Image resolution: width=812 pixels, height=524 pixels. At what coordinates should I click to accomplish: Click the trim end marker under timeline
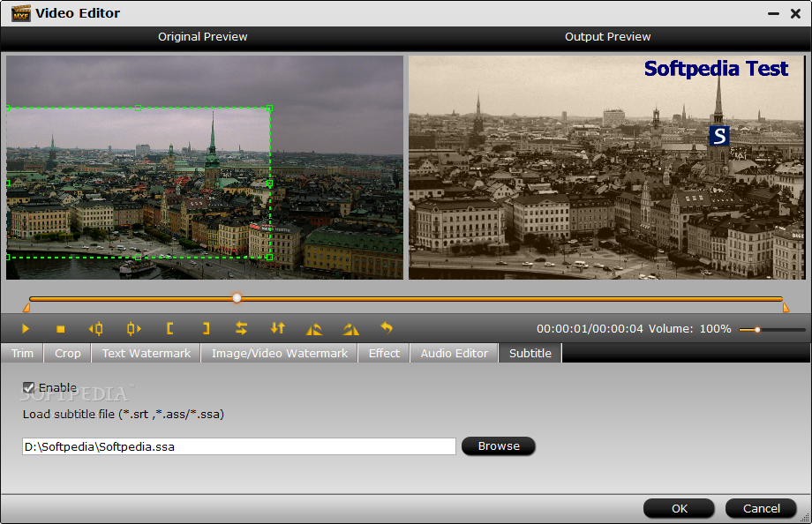pos(786,308)
